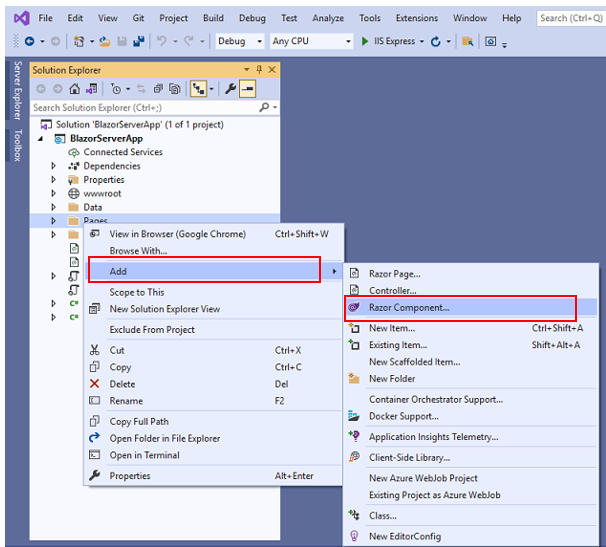Open the Any CPU platform dropdown
The image size is (606, 547).
pos(311,41)
